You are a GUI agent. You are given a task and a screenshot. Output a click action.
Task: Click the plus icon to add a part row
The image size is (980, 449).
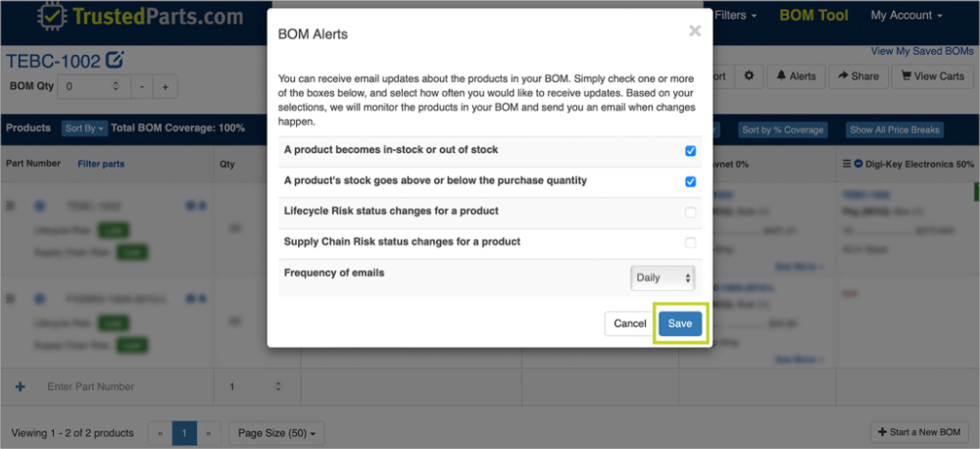pyautogui.click(x=21, y=387)
